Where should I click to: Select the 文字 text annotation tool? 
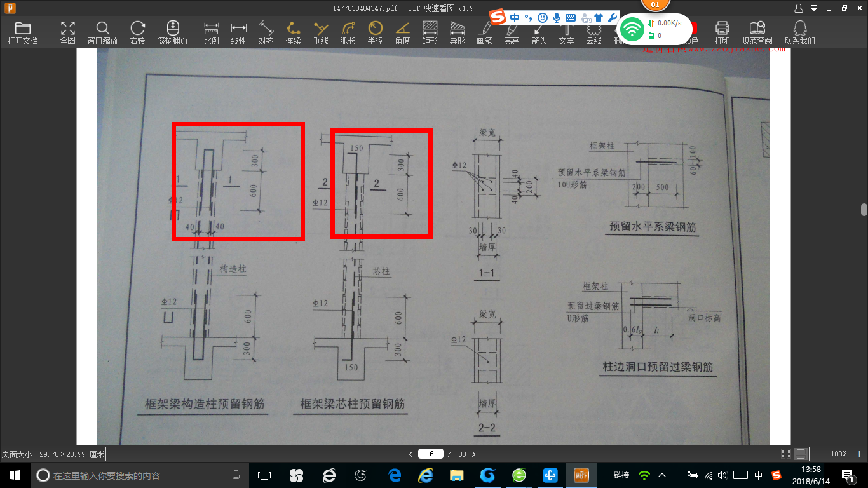click(566, 35)
